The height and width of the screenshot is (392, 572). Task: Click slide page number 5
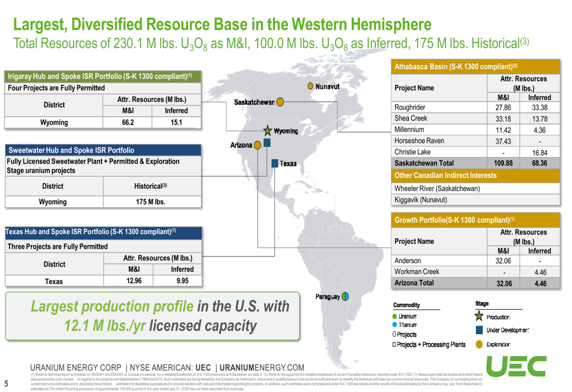coord(6,383)
